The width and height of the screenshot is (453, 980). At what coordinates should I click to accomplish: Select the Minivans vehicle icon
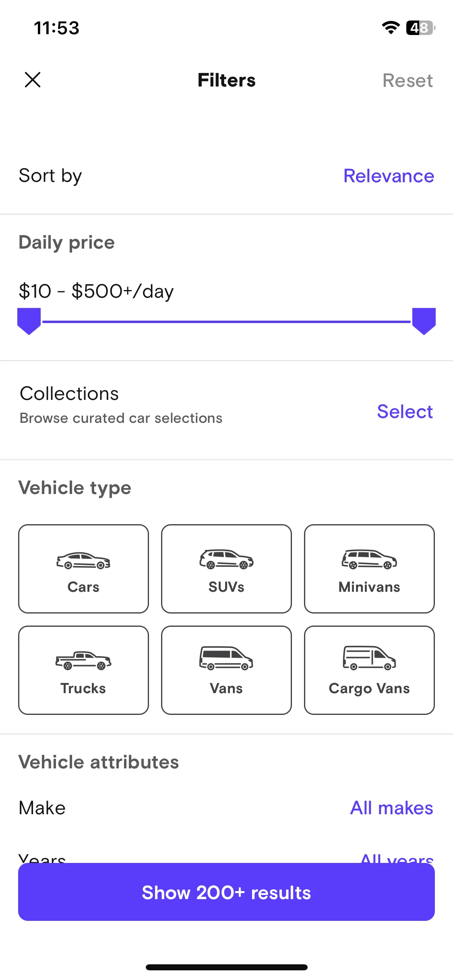tap(369, 559)
